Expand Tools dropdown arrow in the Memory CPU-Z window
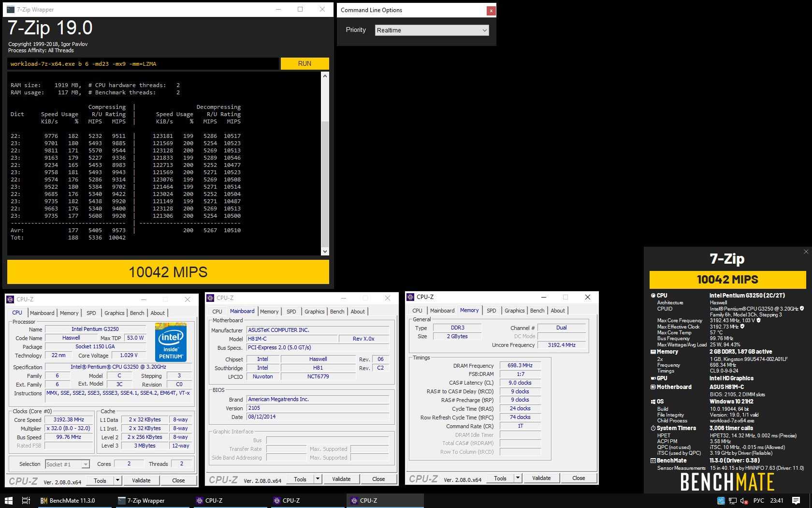 (518, 478)
